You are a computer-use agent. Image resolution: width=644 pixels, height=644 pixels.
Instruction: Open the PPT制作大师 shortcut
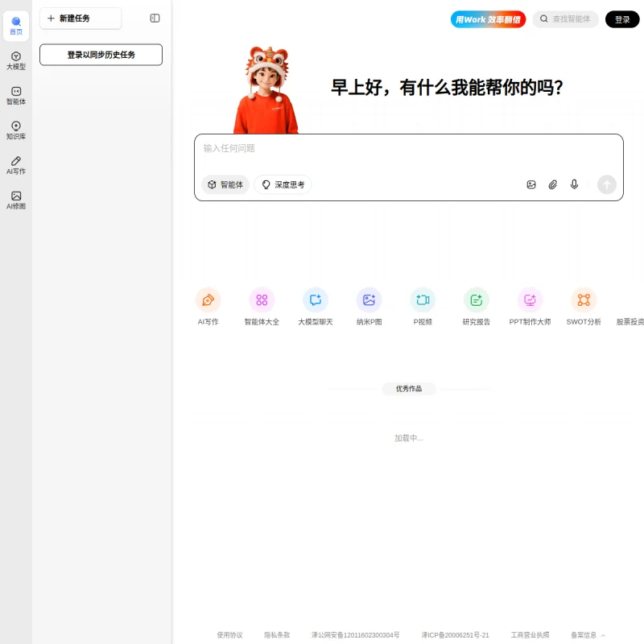(x=530, y=307)
